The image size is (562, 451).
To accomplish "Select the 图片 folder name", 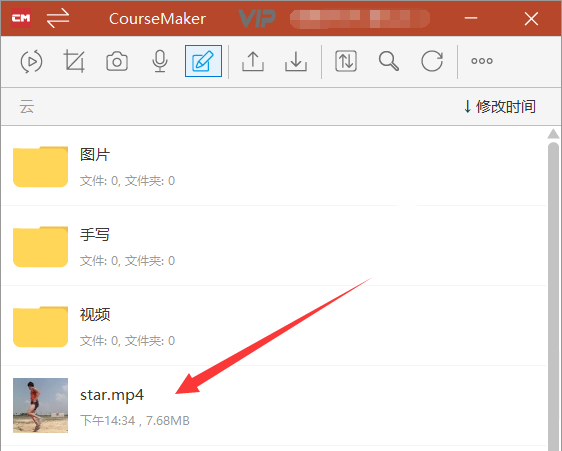I will (x=95, y=155).
